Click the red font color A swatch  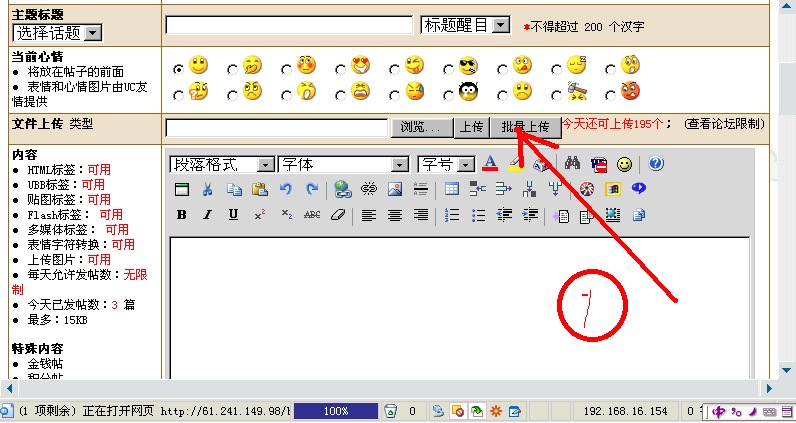coord(490,164)
